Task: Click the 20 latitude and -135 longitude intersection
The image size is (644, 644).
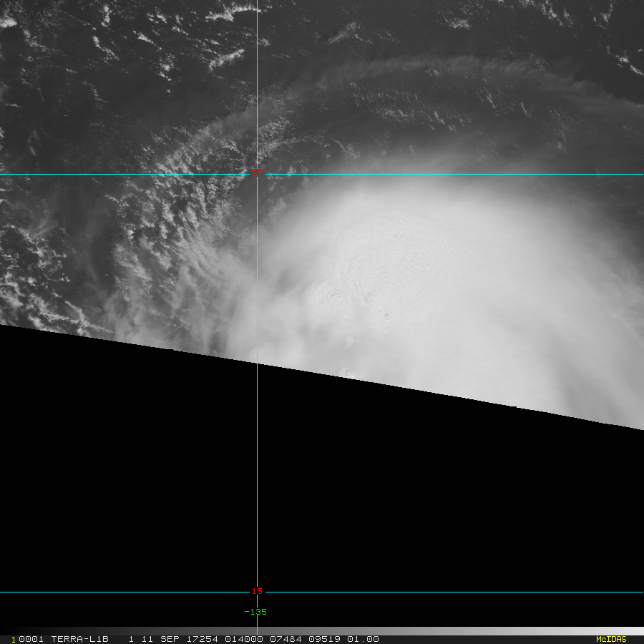Action: point(257,174)
